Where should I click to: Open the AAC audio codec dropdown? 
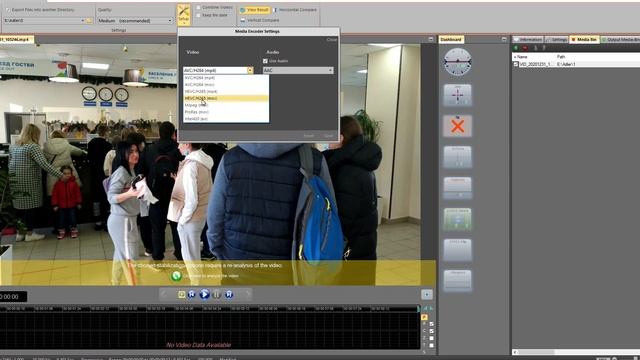click(298, 70)
